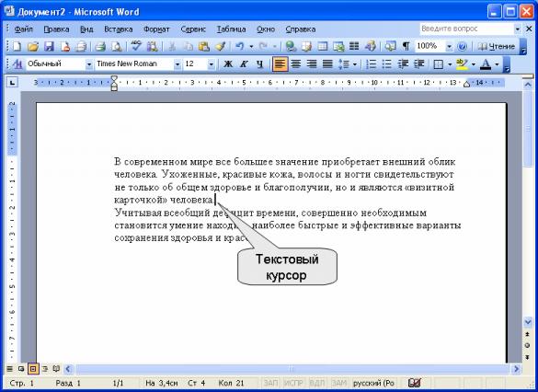The height and width of the screenshot is (392, 538).
Task: Expand the Undo history dropdown arrow
Action: (251, 46)
